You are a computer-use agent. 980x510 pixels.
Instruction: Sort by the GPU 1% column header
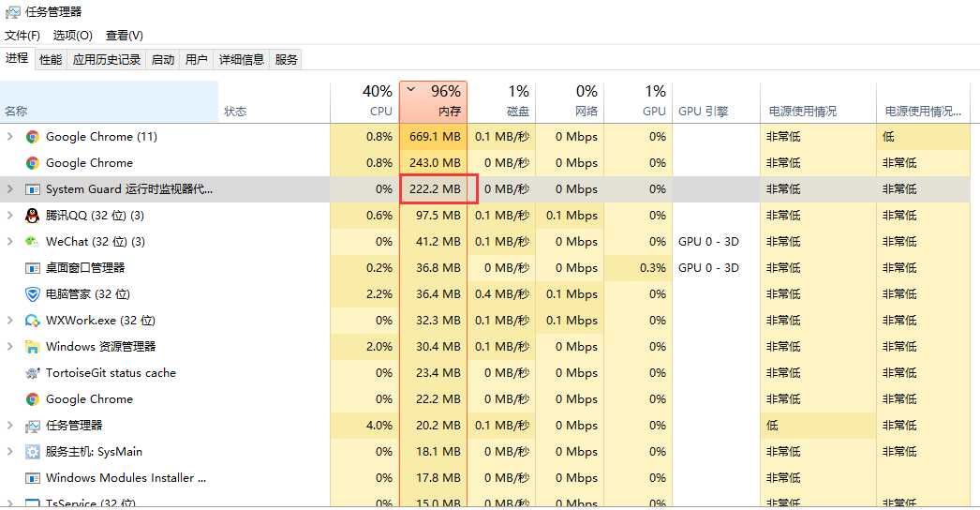638,102
